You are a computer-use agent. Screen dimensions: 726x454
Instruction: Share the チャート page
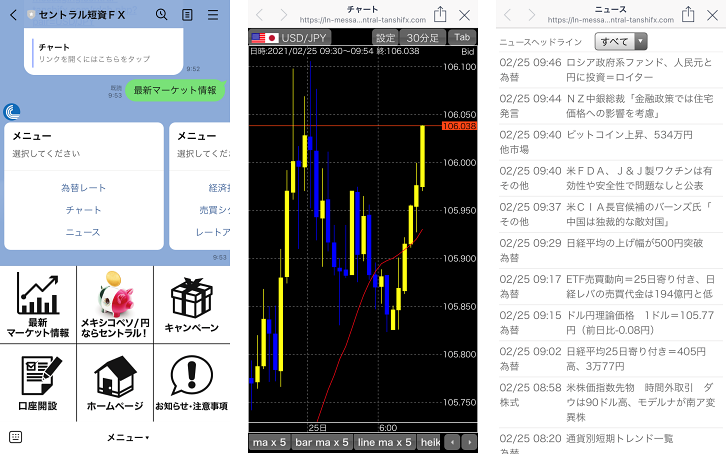coord(440,14)
